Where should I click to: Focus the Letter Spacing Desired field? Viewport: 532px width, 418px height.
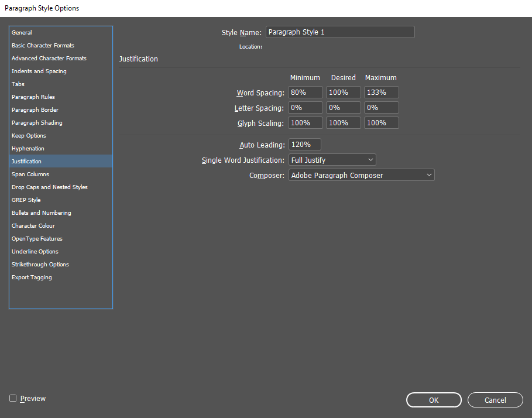click(343, 108)
